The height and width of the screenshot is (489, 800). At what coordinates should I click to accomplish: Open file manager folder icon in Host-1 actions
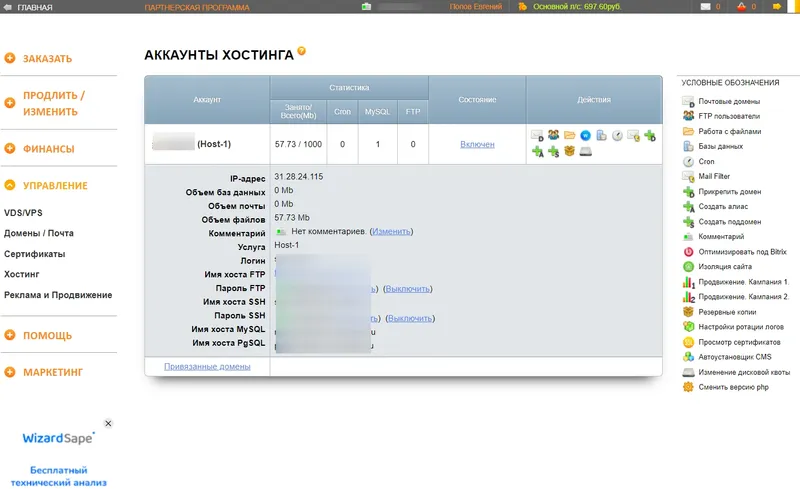[569, 135]
